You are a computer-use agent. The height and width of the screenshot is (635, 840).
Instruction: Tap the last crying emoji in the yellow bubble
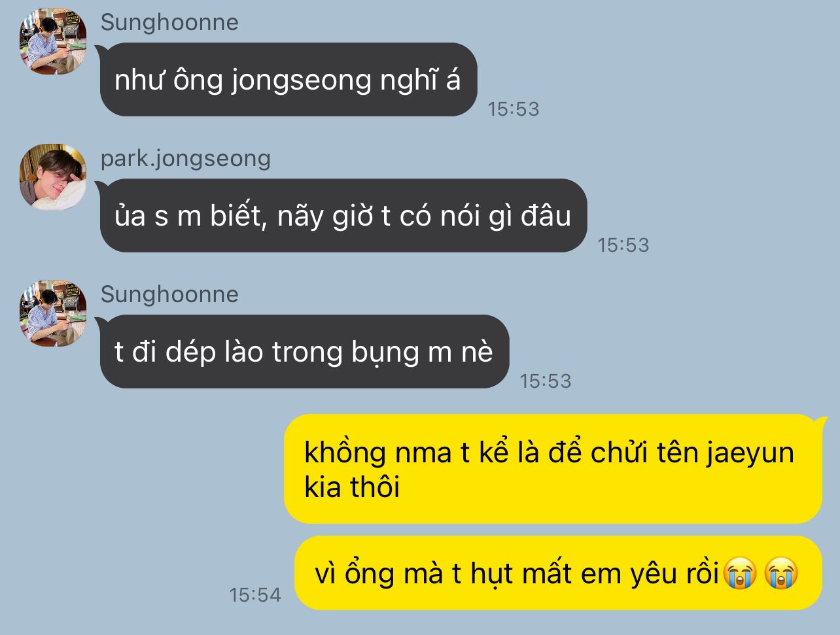780,575
